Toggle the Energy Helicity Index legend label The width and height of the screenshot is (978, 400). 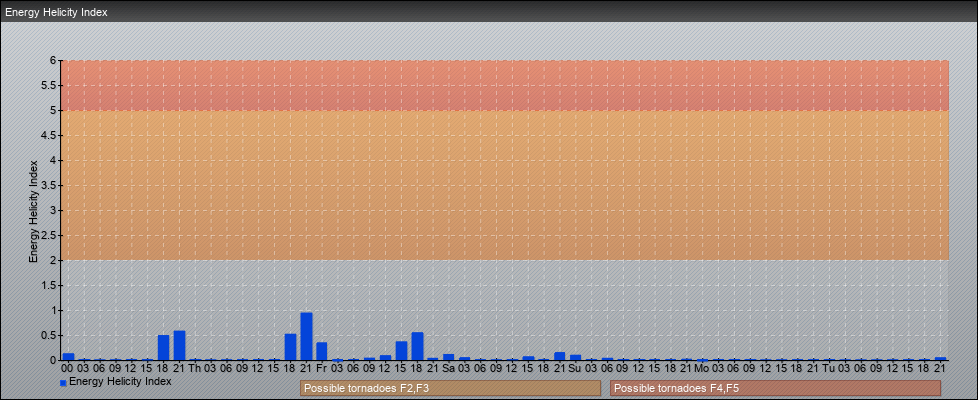click(x=120, y=381)
